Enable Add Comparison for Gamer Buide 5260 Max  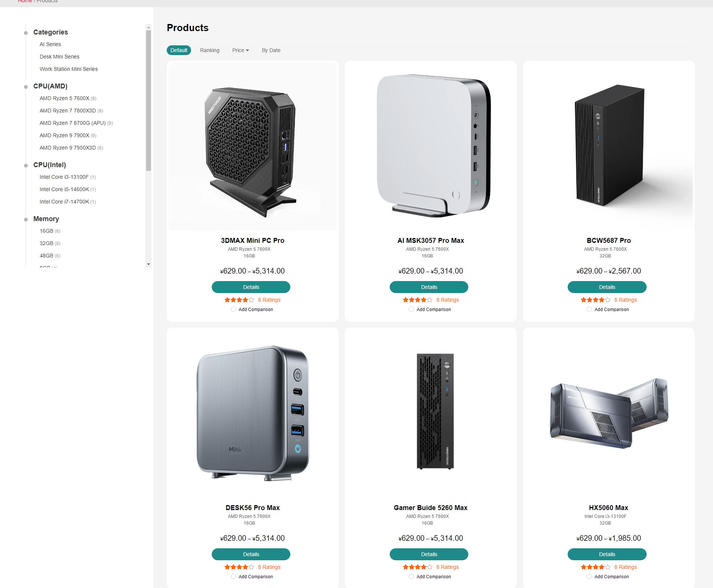click(411, 576)
